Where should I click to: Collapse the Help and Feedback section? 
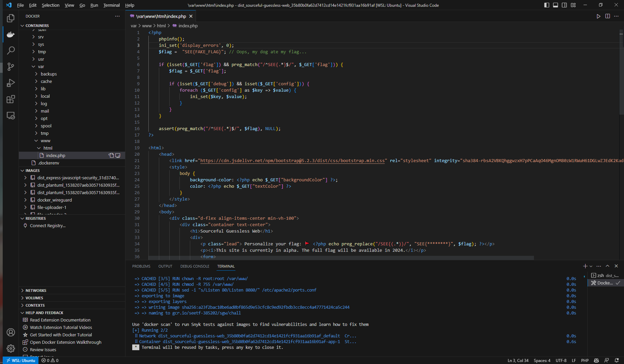click(72, 313)
